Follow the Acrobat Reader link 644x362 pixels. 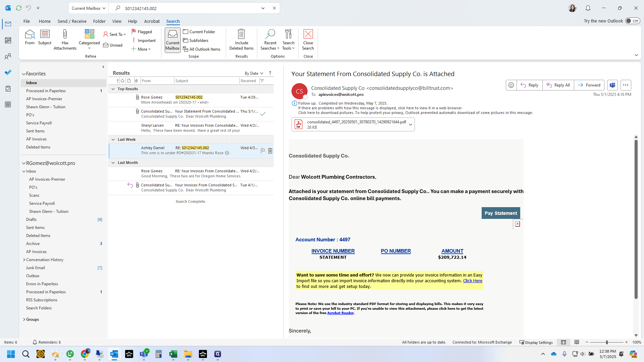tap(340, 313)
